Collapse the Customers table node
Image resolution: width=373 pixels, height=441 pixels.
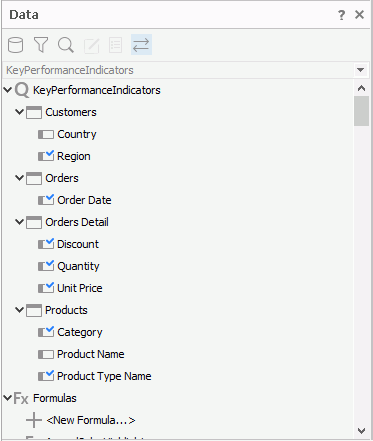(x=19, y=112)
